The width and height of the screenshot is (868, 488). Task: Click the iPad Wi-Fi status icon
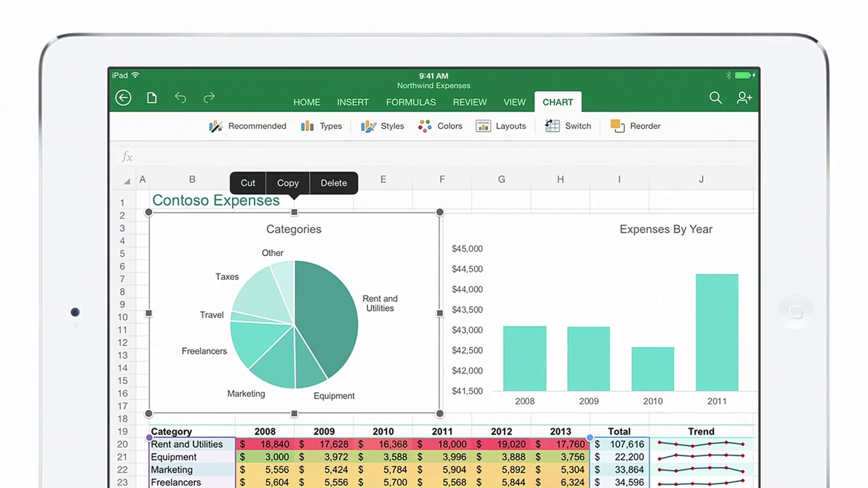(135, 75)
